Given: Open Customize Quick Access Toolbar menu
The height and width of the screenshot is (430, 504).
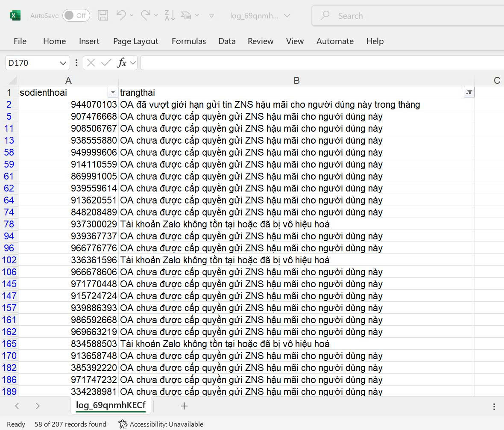Looking at the screenshot, I should (x=211, y=15).
